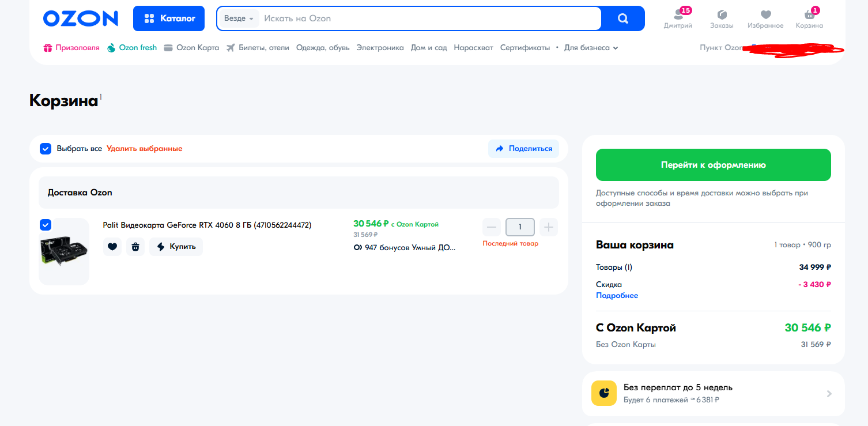Open the Корзина basket icon
The height and width of the screenshot is (426, 868).
809,19
